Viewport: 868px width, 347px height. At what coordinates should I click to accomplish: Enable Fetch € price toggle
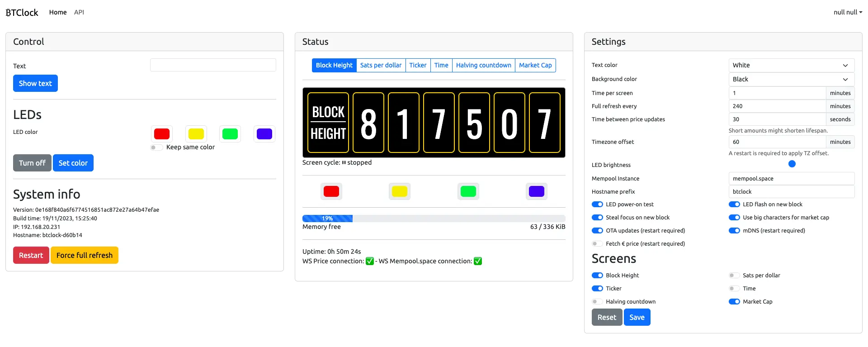pos(597,244)
